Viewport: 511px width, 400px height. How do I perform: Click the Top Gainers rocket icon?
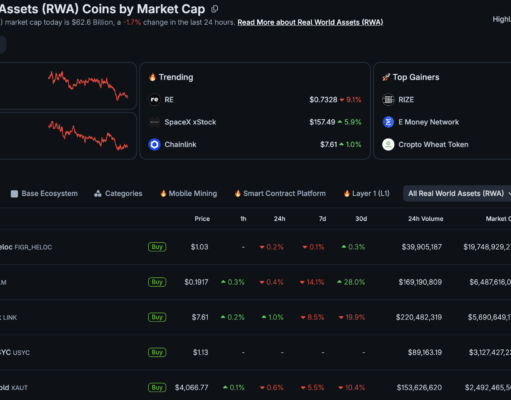point(386,77)
